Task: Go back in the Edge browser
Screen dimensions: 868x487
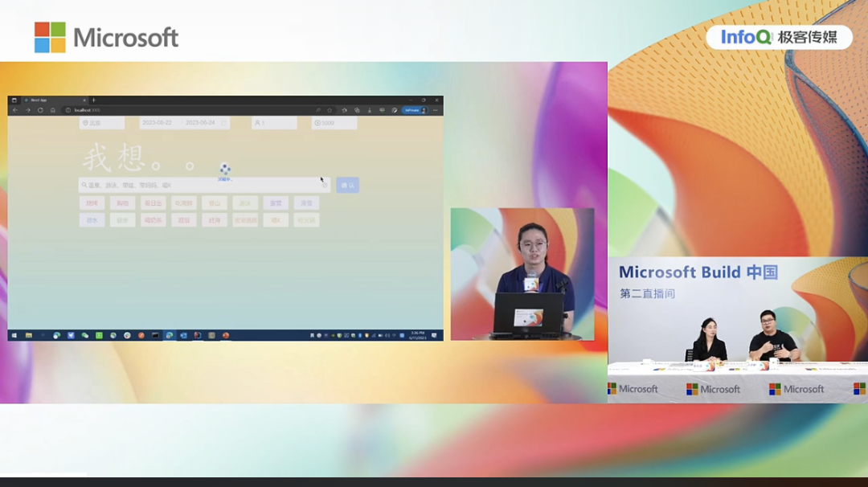Action: click(15, 110)
